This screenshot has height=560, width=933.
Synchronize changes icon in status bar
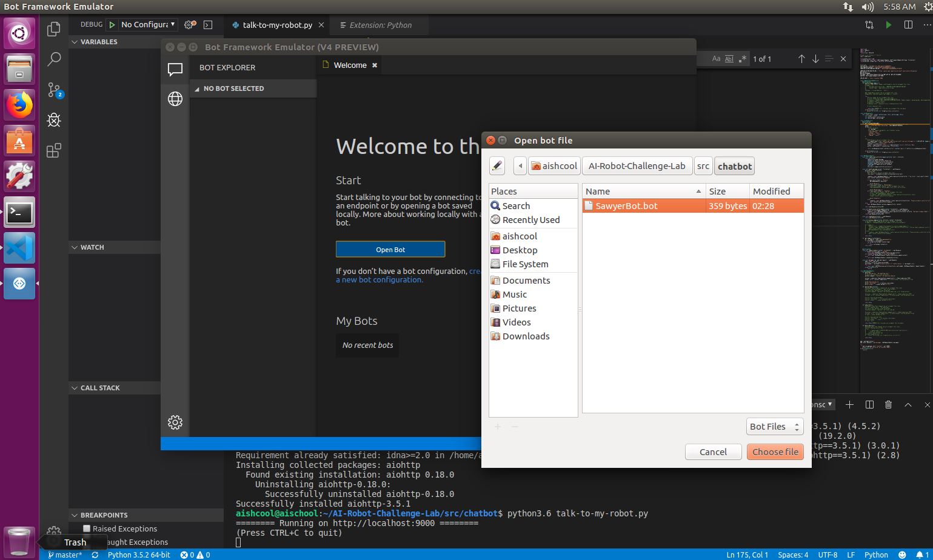(95, 555)
